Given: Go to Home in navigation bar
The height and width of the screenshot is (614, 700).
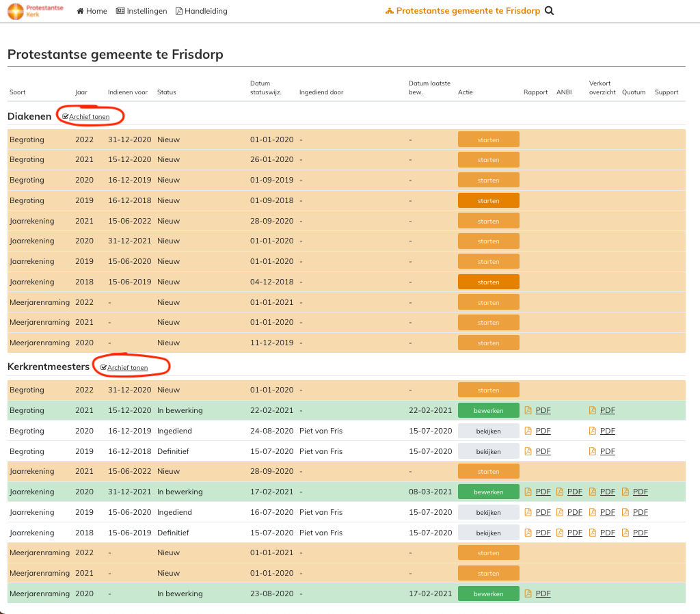Looking at the screenshot, I should pyautogui.click(x=92, y=11).
